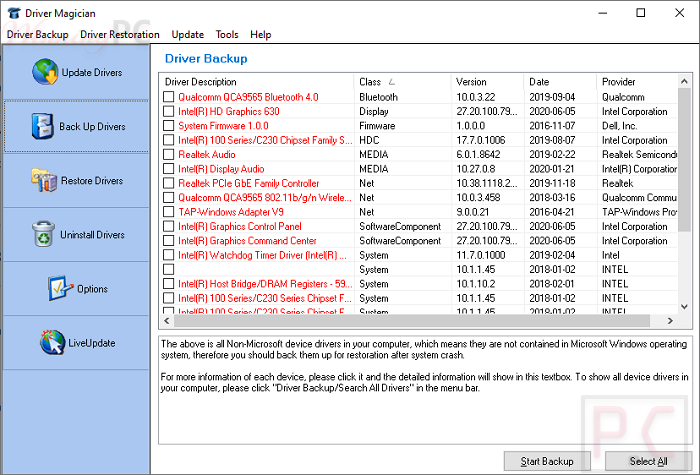Viewport: 700px width, 475px height.
Task: Click inside the driver information textbox
Action: pyautogui.click(x=425, y=390)
